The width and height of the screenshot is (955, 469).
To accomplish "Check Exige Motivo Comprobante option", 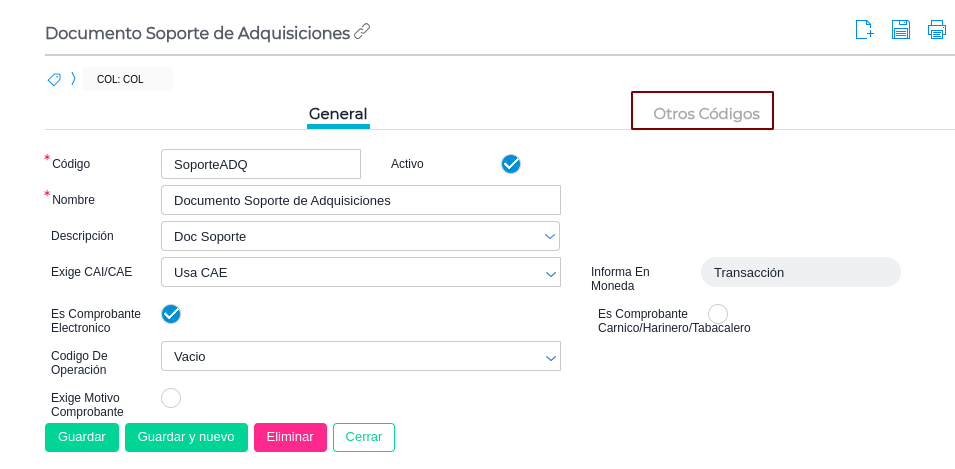I will [171, 398].
